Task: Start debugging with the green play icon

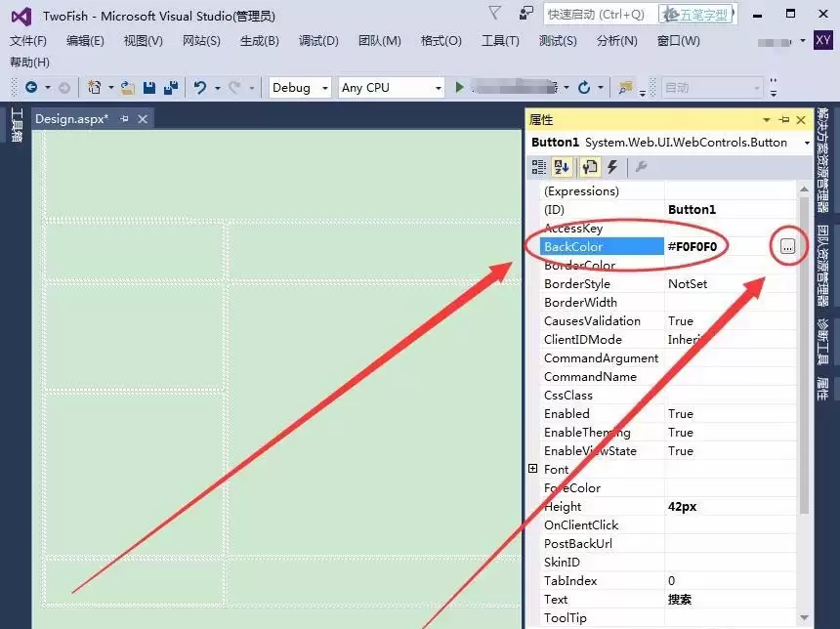Action: tap(458, 88)
